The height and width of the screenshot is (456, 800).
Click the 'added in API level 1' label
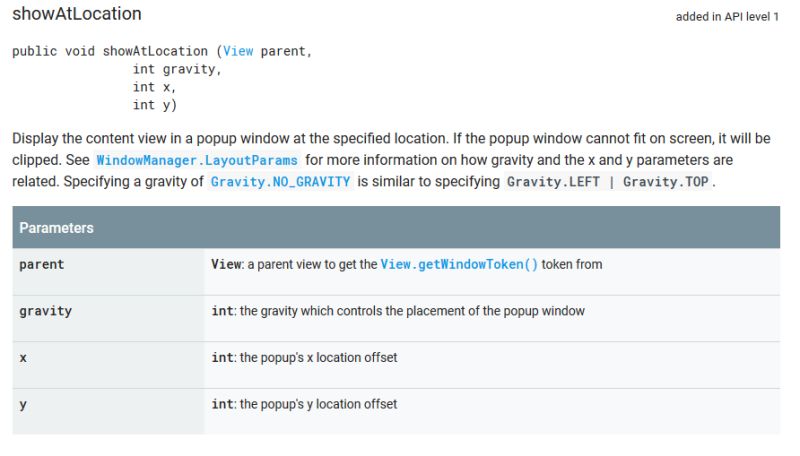click(727, 17)
